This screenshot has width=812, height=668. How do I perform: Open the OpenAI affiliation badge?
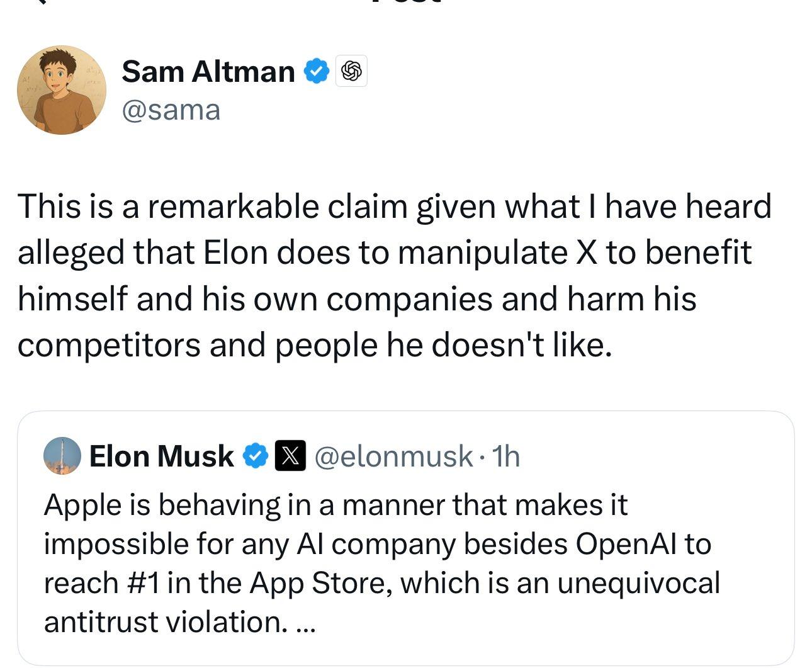click(351, 71)
